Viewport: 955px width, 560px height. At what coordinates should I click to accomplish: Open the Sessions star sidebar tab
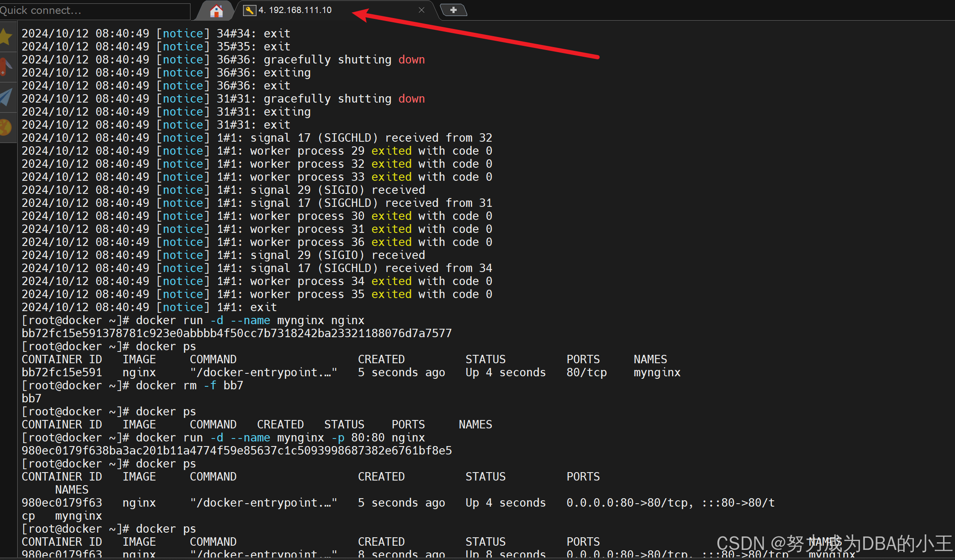[6, 36]
